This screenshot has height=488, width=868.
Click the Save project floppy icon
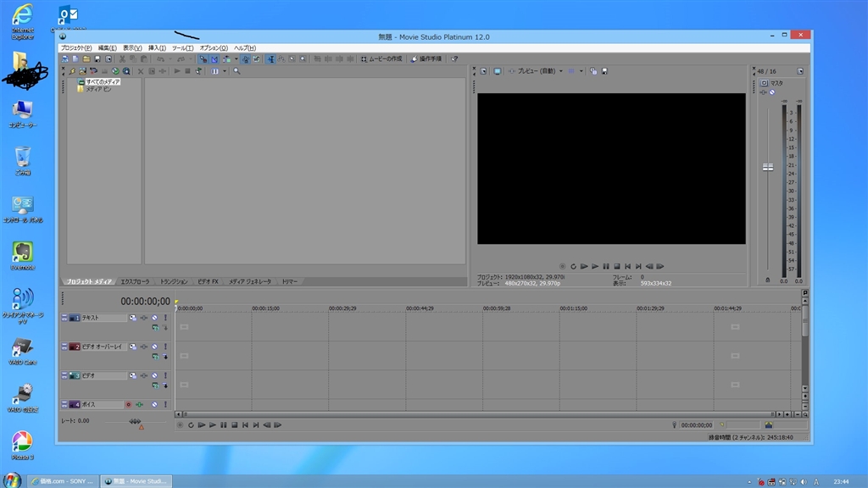pos(97,58)
